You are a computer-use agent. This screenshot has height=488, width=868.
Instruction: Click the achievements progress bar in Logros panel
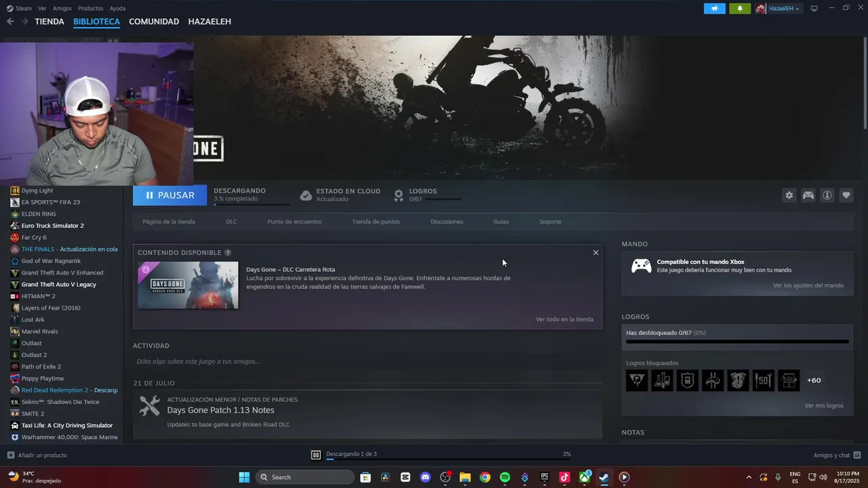point(737,342)
